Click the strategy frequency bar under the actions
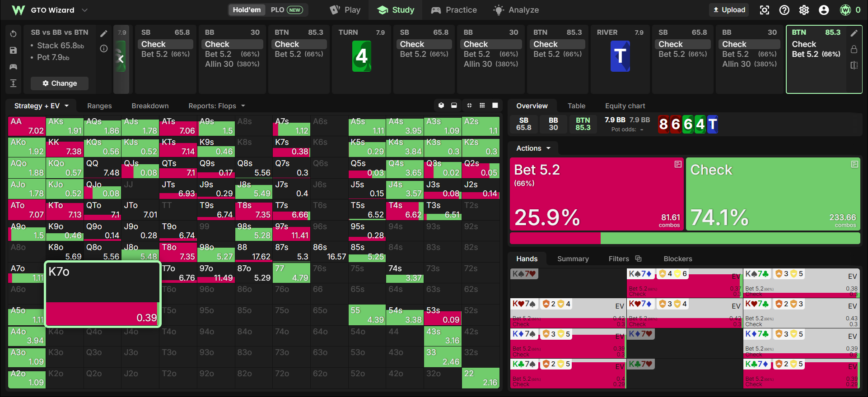Viewport: 868px width, 397px height. (685, 238)
